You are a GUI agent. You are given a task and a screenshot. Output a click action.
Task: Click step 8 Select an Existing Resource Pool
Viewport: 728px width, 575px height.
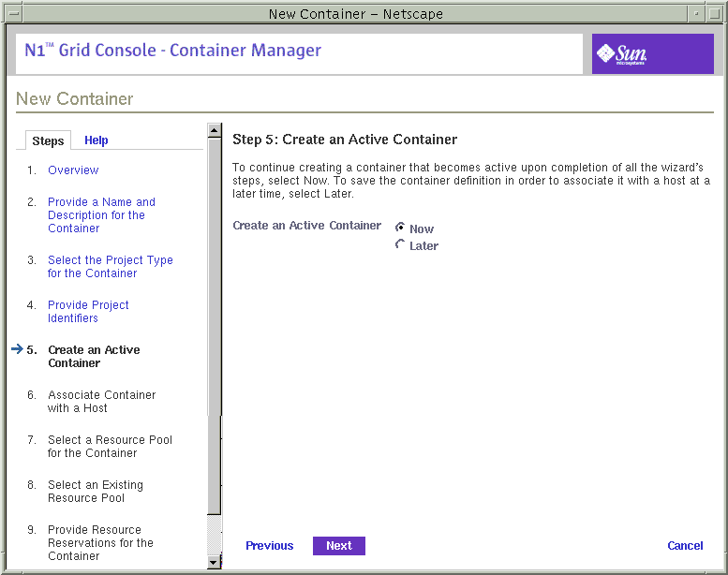click(x=96, y=492)
